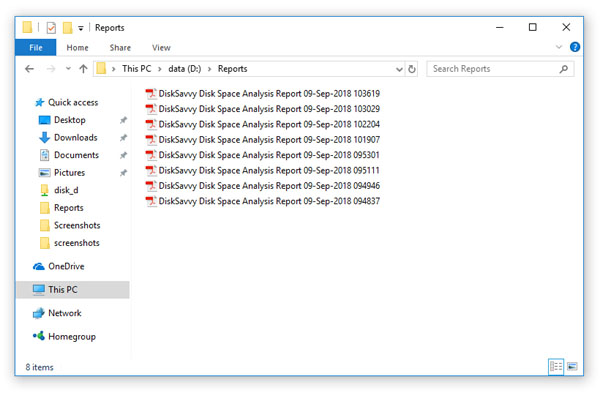The width and height of the screenshot is (600, 393).
Task: Open the blue Help icon
Action: [x=574, y=47]
